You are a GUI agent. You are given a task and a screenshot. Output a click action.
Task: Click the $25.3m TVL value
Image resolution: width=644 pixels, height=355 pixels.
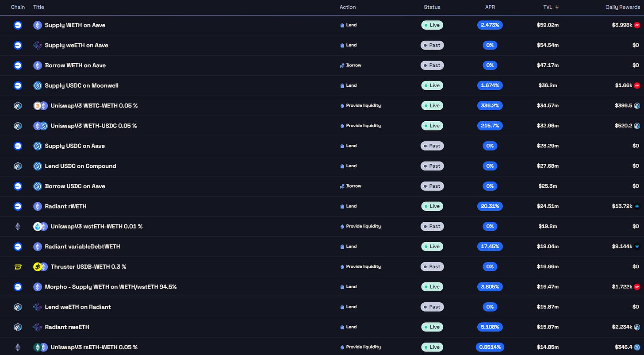pos(548,186)
